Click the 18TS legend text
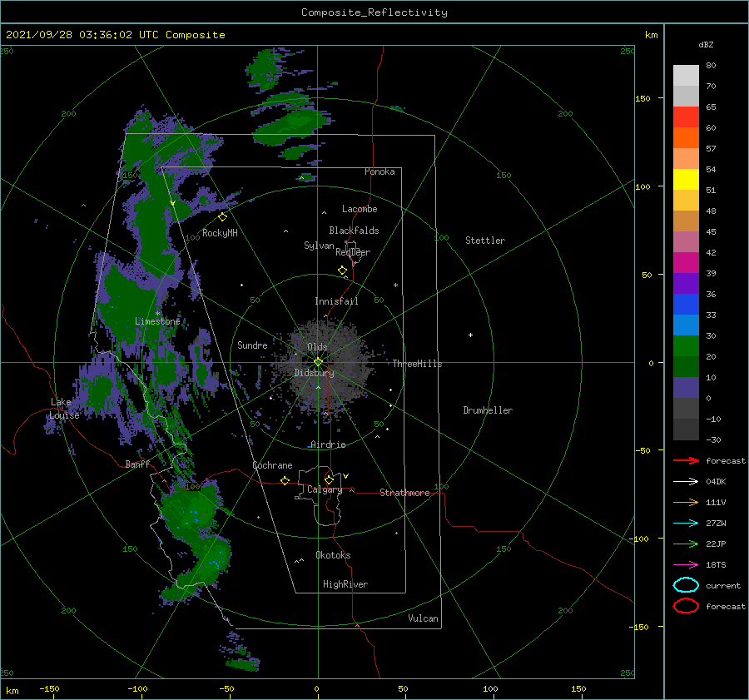The height and width of the screenshot is (700, 749). tap(716, 565)
